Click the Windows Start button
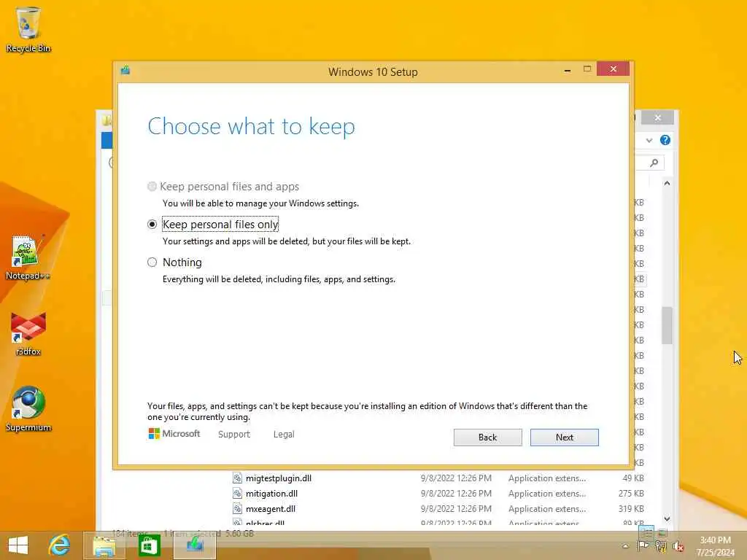 [x=18, y=545]
